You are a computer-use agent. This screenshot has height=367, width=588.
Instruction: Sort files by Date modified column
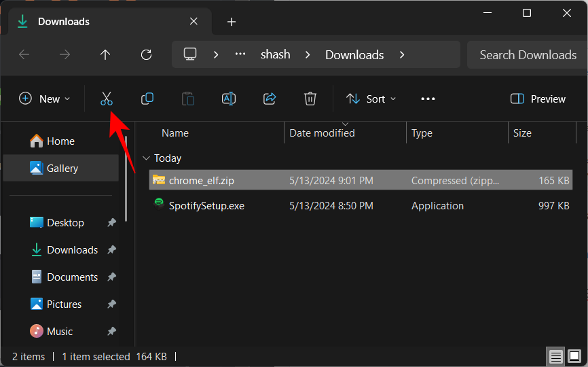point(322,133)
